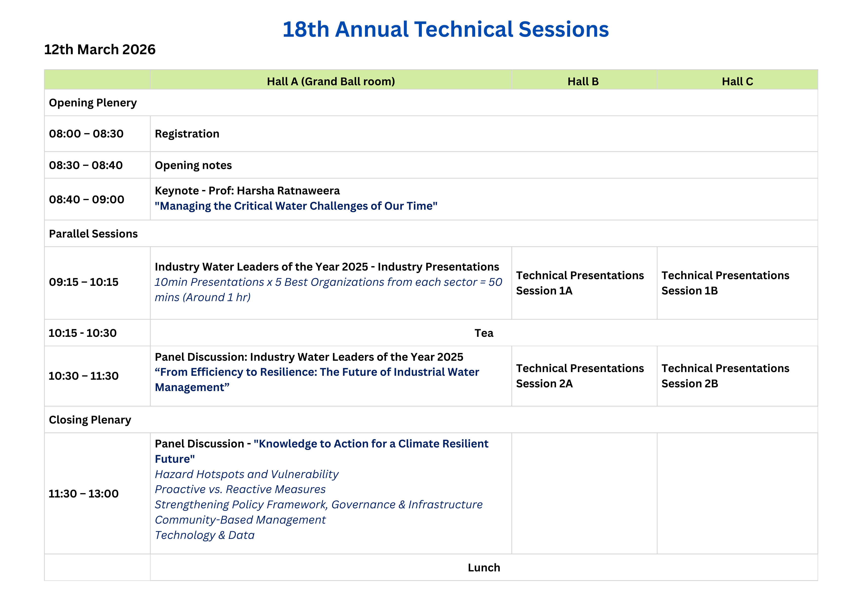
Task: Click the Opening Plenery section row
Action: pos(93,103)
